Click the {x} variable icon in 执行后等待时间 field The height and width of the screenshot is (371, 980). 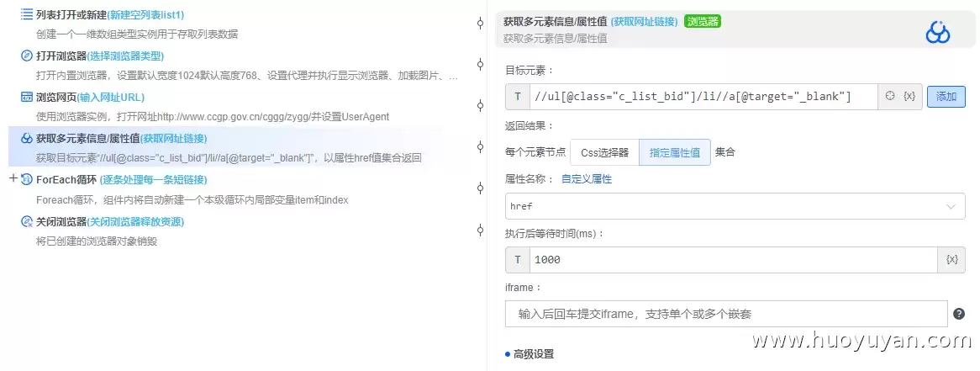pyautogui.click(x=952, y=260)
